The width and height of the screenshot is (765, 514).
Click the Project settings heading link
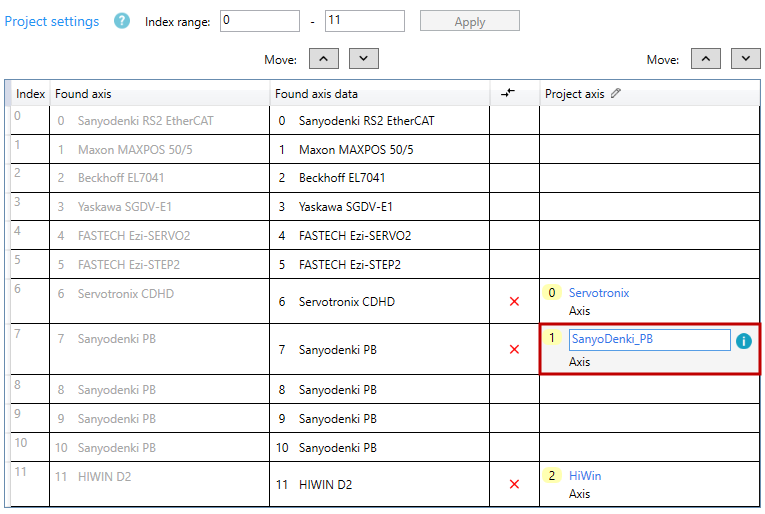point(52,21)
